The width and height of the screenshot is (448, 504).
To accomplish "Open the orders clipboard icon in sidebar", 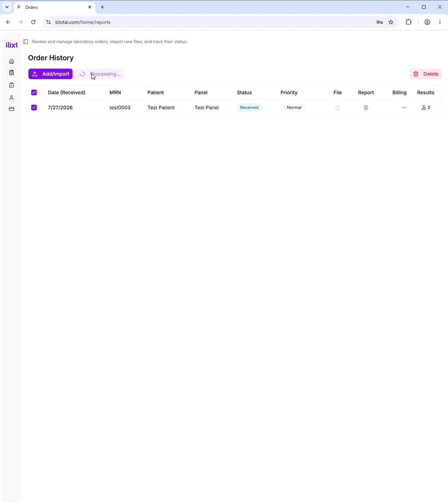I will pos(12,73).
